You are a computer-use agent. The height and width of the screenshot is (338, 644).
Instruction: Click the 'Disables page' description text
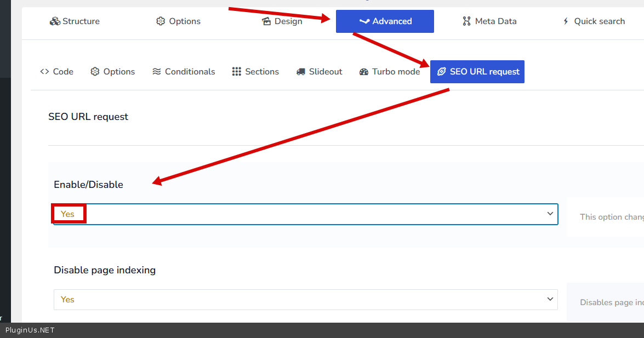coord(611,302)
